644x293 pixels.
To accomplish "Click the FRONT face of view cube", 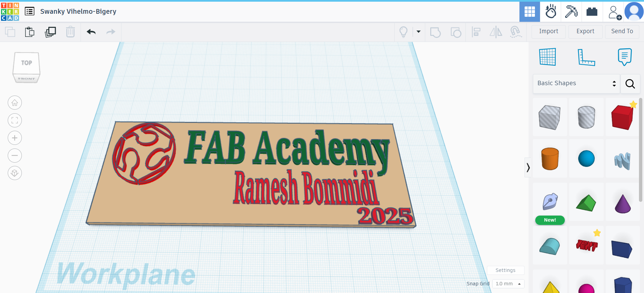I will (x=26, y=79).
